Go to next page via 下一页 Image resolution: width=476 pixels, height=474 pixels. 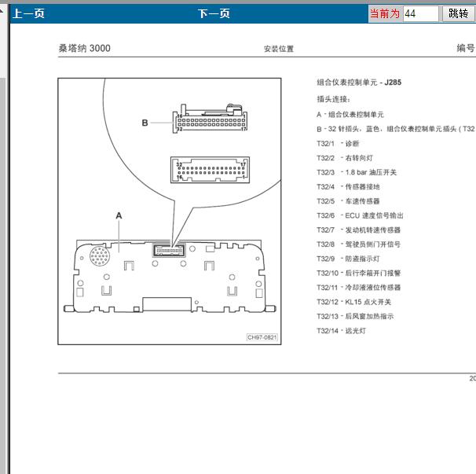(x=214, y=13)
